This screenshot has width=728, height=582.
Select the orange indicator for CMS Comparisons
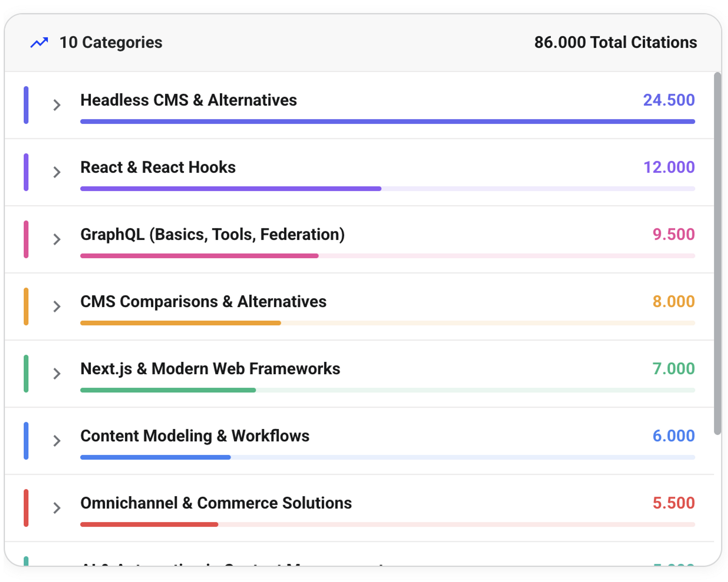click(x=26, y=306)
